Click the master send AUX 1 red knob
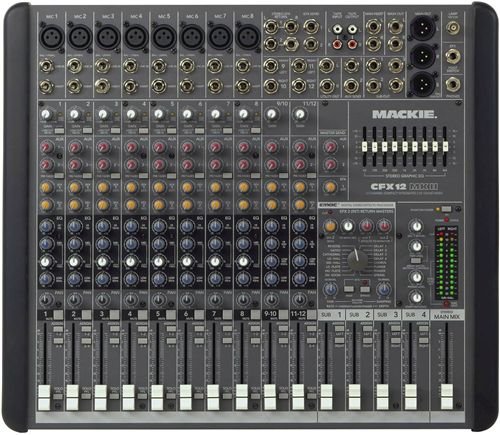 point(330,147)
